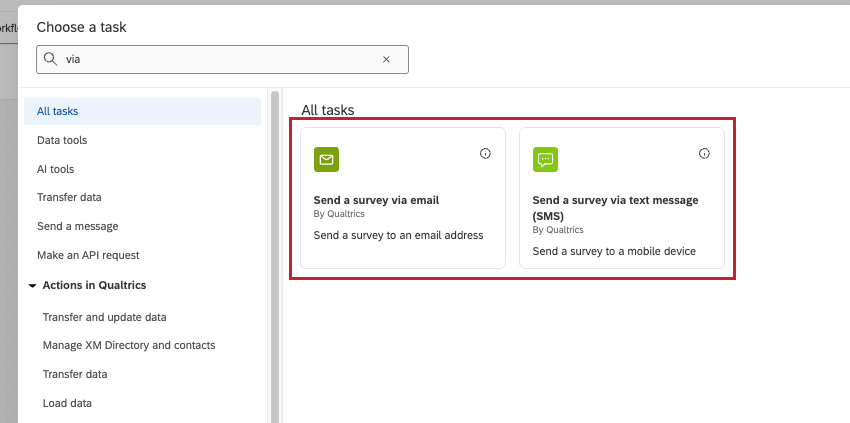Click the 'Send a survey to an email address' description
This screenshot has height=423, width=850.
398,235
